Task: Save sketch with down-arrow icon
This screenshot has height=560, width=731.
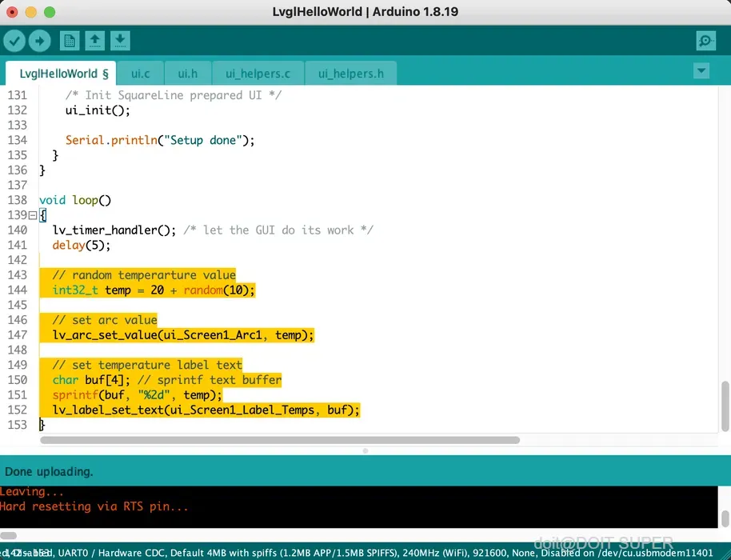Action: [120, 41]
